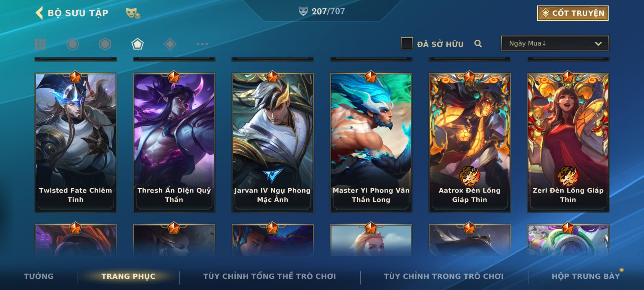644x290 pixels.
Task: Open the Ngày Mua sort dropdown
Action: pyautogui.click(x=555, y=44)
